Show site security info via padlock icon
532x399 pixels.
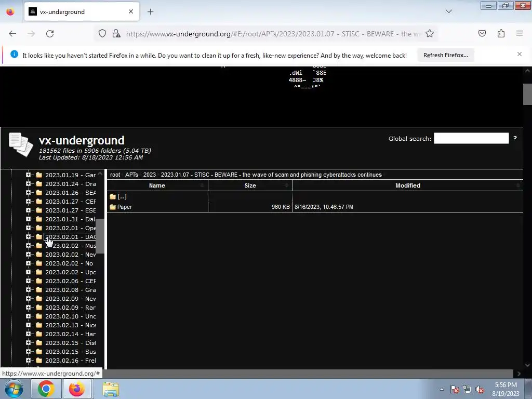tap(116, 34)
